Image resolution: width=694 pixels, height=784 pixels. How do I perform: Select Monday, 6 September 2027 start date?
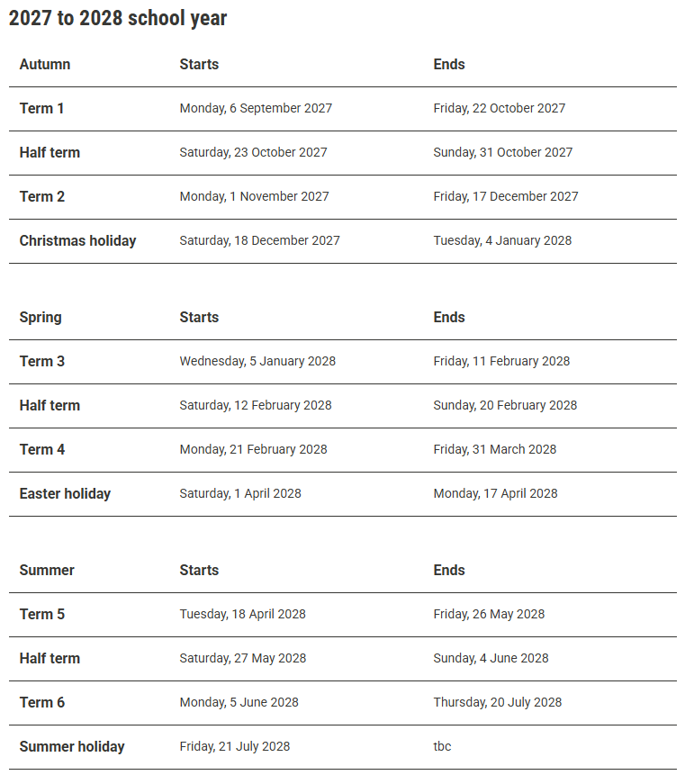[x=256, y=109]
